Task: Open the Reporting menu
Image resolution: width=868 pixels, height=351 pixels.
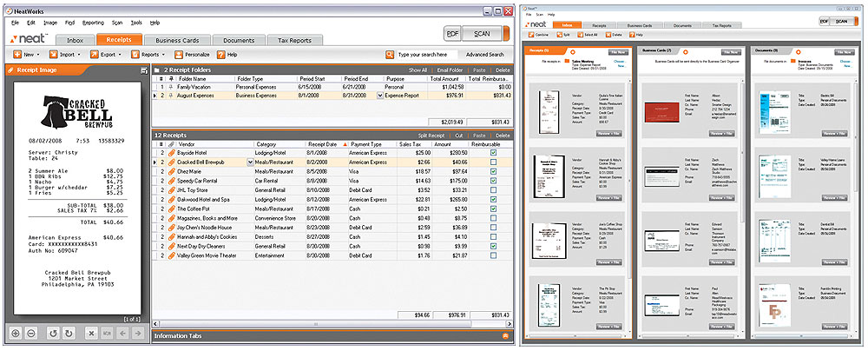Action: pyautogui.click(x=92, y=22)
